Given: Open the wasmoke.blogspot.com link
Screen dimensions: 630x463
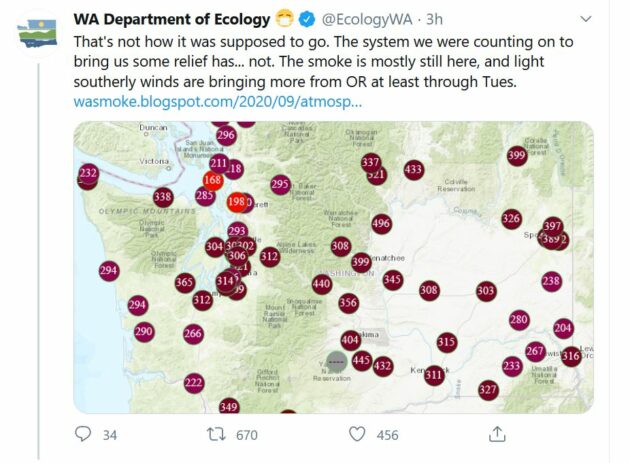Looking at the screenshot, I should [x=218, y=101].
